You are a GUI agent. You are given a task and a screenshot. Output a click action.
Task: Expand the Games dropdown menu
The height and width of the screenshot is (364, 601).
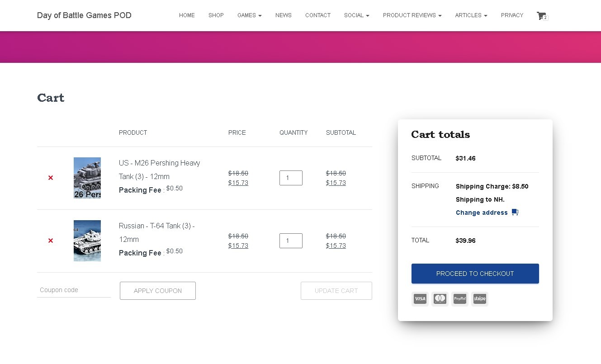point(250,15)
